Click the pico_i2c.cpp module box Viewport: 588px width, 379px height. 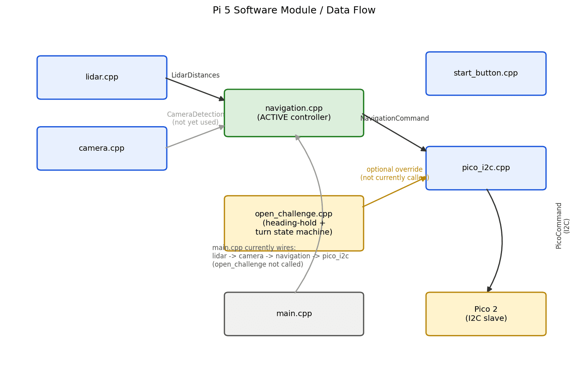pos(486,168)
